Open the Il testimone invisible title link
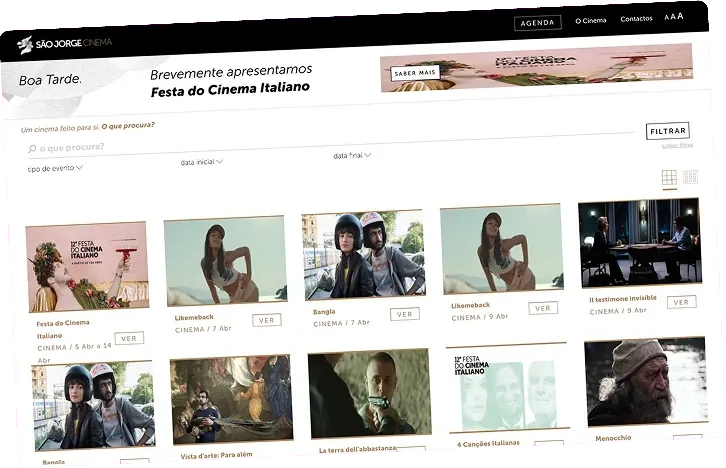This screenshot has width=726, height=468. point(623,299)
